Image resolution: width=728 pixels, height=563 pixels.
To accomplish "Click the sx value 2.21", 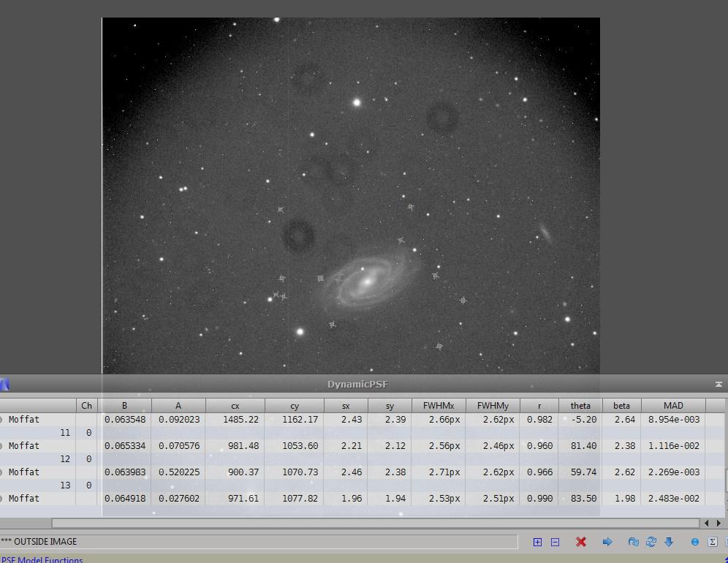I will 352,446.
